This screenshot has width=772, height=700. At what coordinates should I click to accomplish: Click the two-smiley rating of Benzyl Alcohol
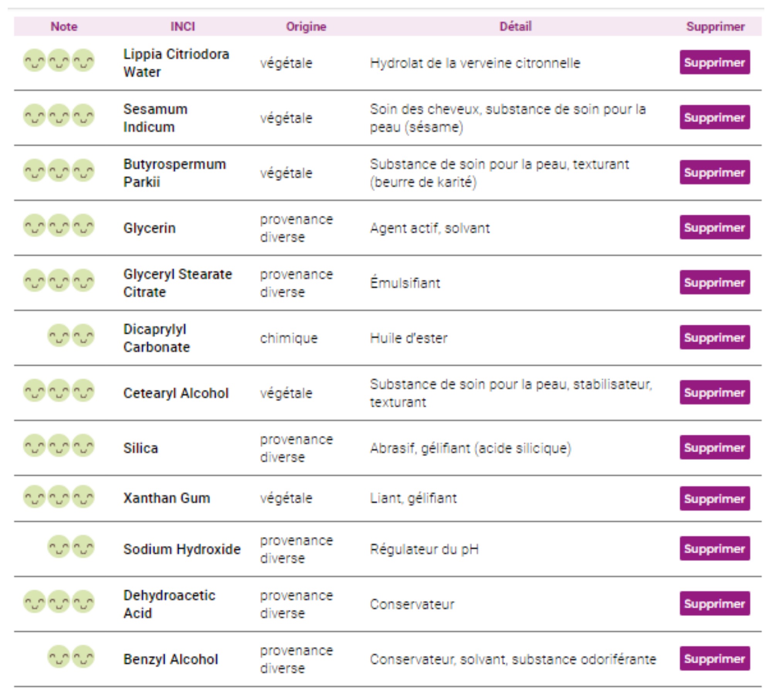[x=71, y=656]
